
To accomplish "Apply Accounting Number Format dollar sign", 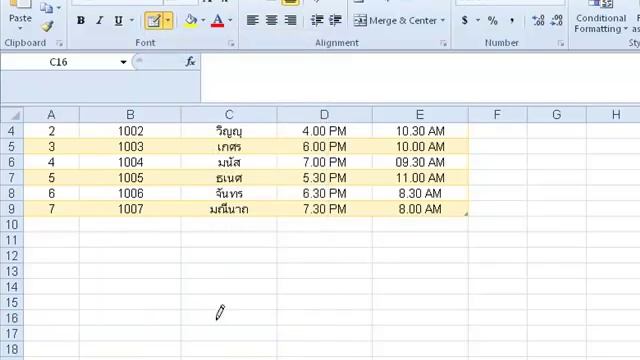I will click(464, 20).
